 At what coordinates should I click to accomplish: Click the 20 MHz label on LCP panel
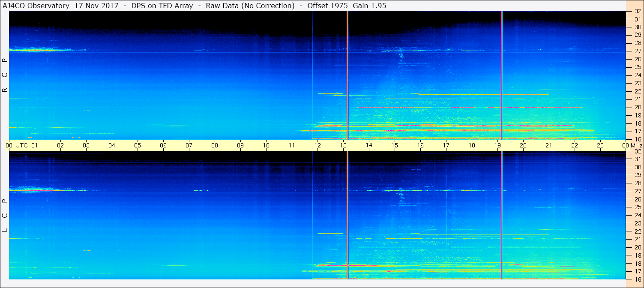tap(637, 247)
